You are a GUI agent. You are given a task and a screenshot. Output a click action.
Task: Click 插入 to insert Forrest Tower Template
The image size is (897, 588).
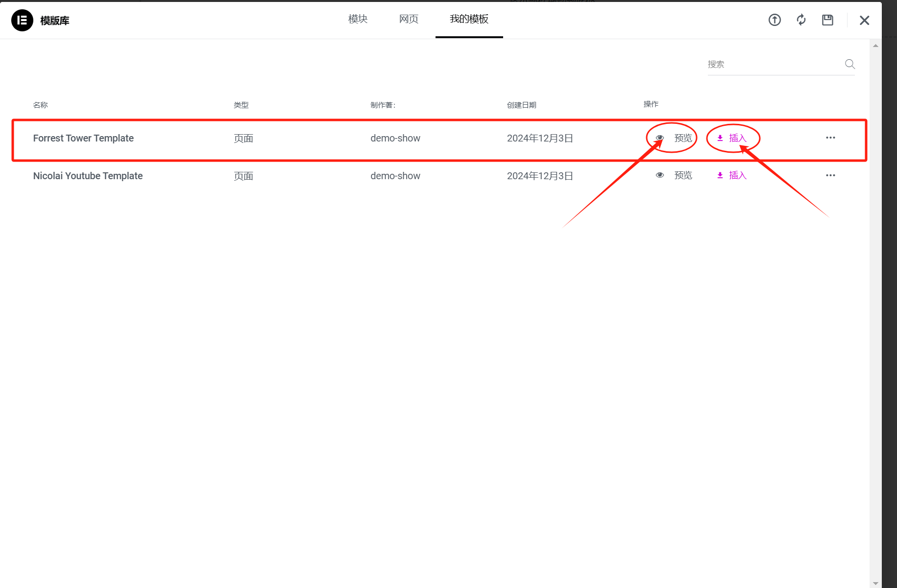click(736, 138)
